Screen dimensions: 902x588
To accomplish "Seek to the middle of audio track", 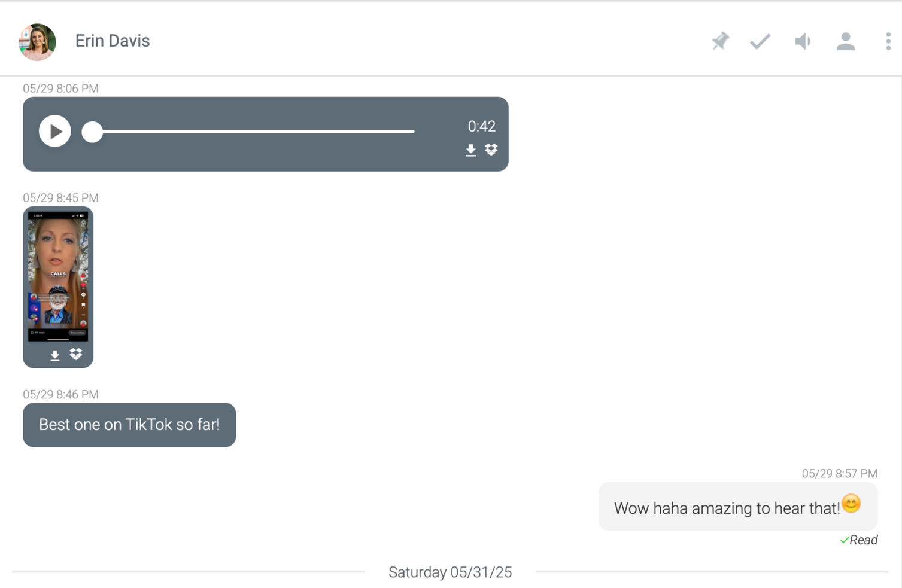I will (x=253, y=132).
